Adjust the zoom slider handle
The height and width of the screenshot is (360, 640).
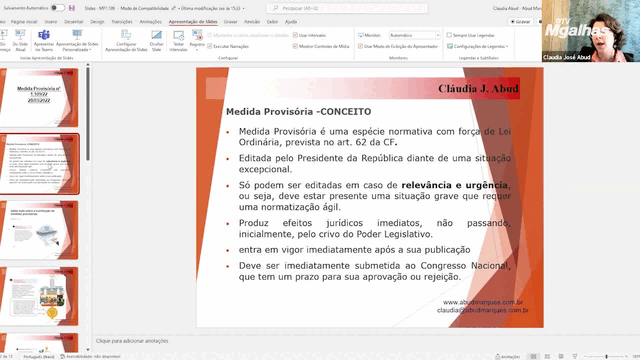[x=607, y=357]
